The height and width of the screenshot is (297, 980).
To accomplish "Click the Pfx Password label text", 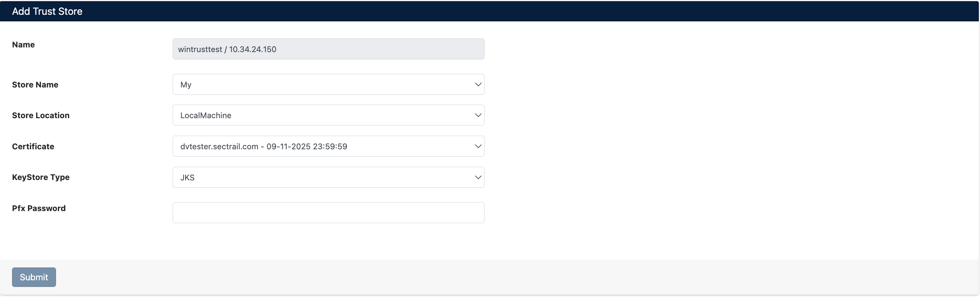I will [38, 208].
